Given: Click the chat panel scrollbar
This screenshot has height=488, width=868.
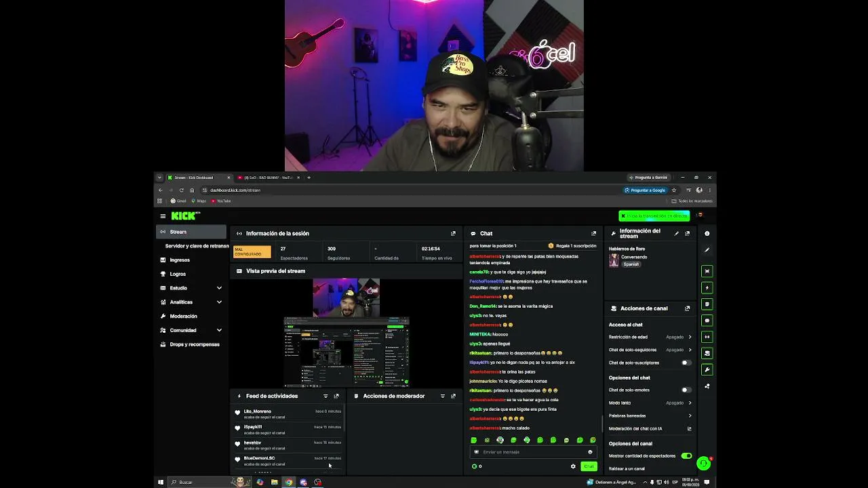Looking at the screenshot, I should point(602,424).
